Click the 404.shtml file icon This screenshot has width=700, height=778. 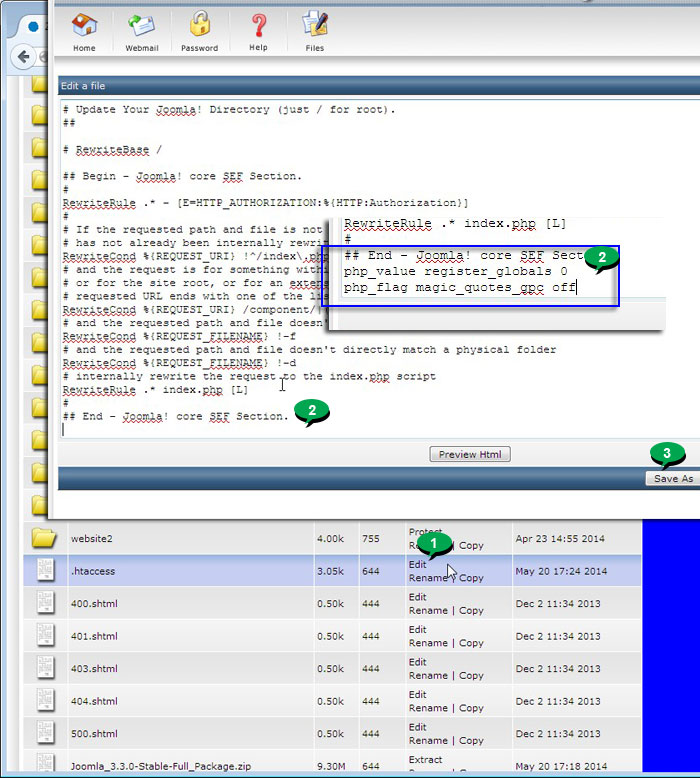click(x=45, y=701)
